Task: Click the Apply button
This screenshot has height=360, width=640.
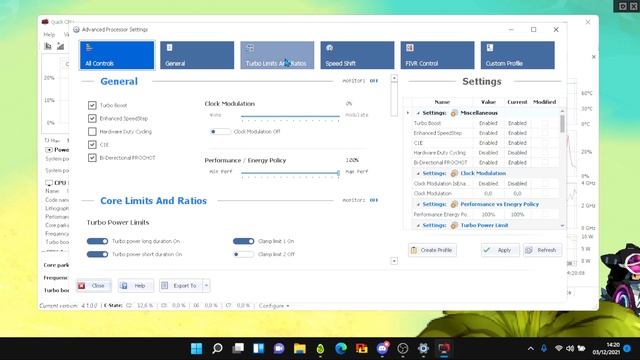Action: coord(500,250)
